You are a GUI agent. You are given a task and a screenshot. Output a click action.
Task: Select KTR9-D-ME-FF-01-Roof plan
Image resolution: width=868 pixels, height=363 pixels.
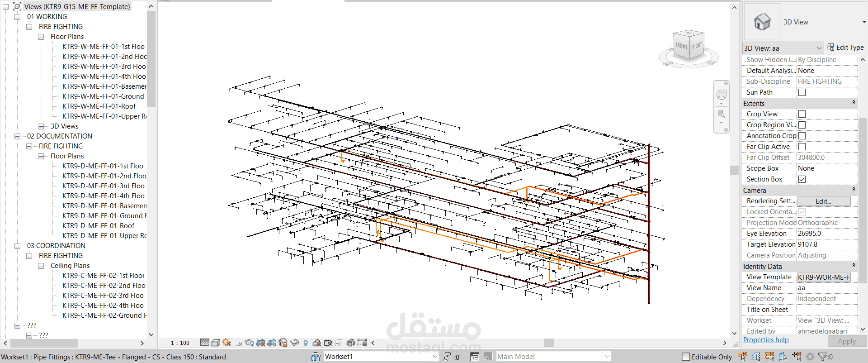click(x=98, y=226)
